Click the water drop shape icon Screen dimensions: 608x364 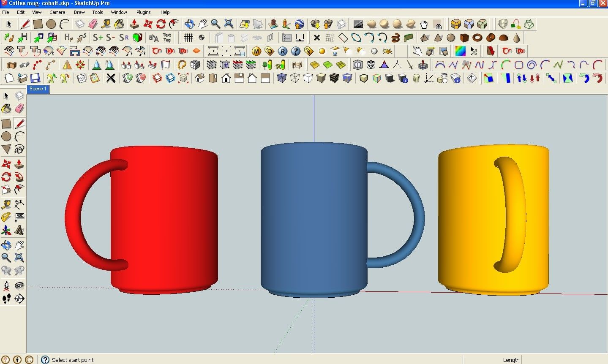(x=516, y=38)
